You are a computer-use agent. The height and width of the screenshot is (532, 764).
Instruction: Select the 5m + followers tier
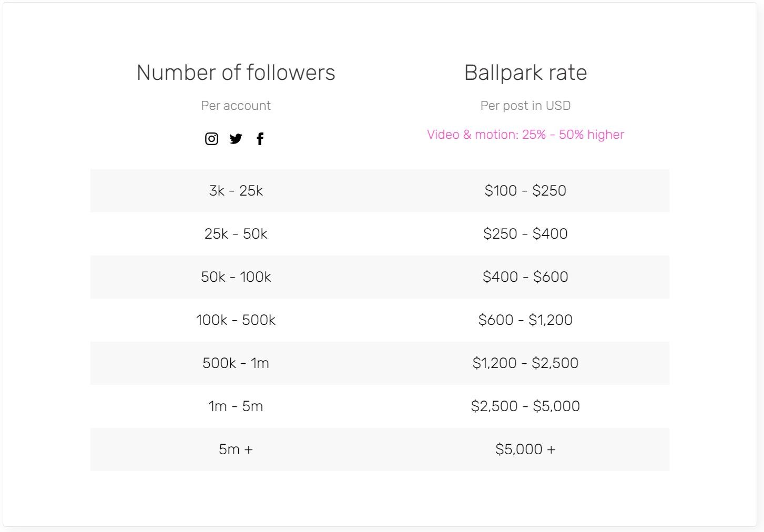pos(236,449)
